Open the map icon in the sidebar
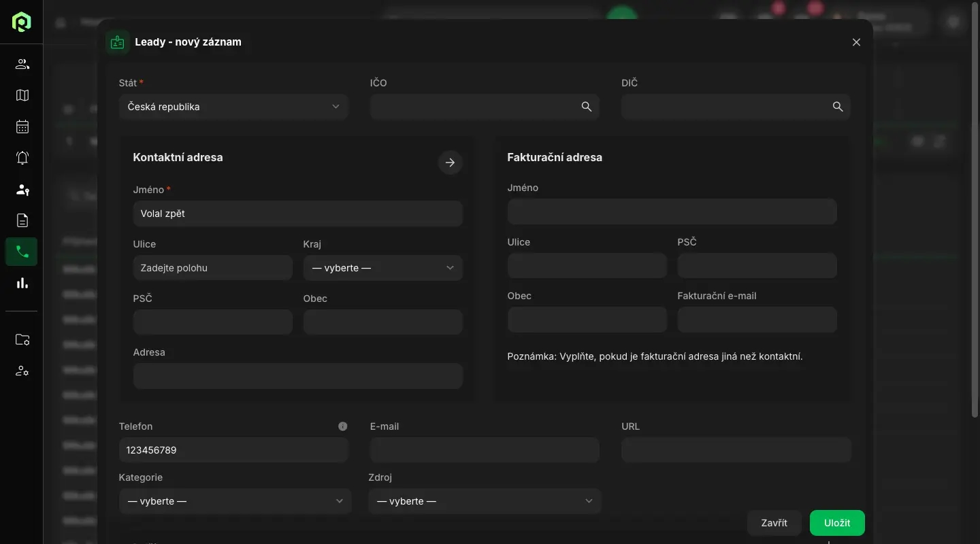This screenshot has width=980, height=544. tap(22, 95)
